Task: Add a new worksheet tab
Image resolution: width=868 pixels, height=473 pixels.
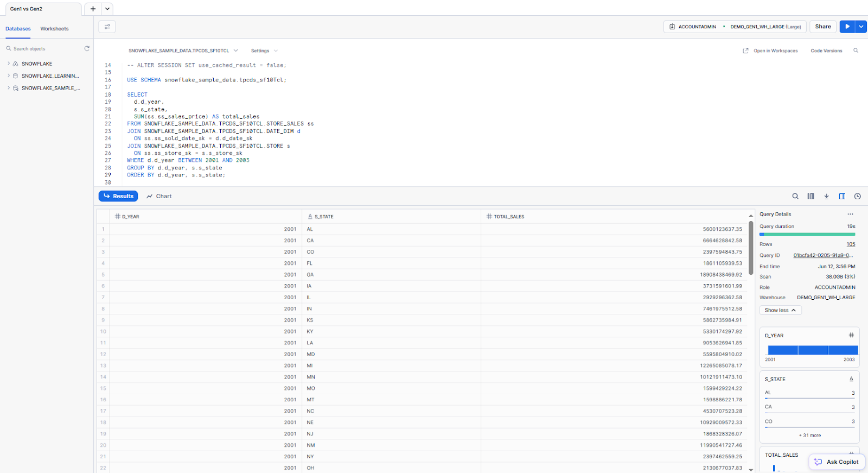Action: pos(93,9)
